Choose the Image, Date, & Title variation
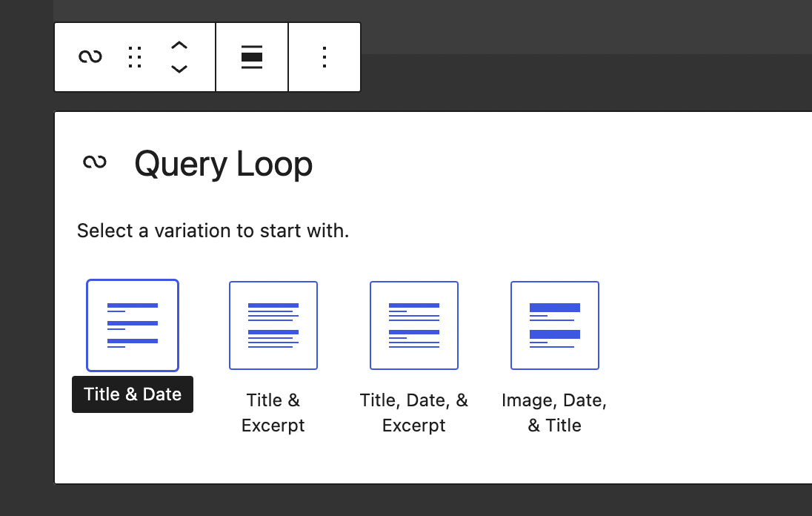Viewport: 812px width, 516px height. point(554,325)
